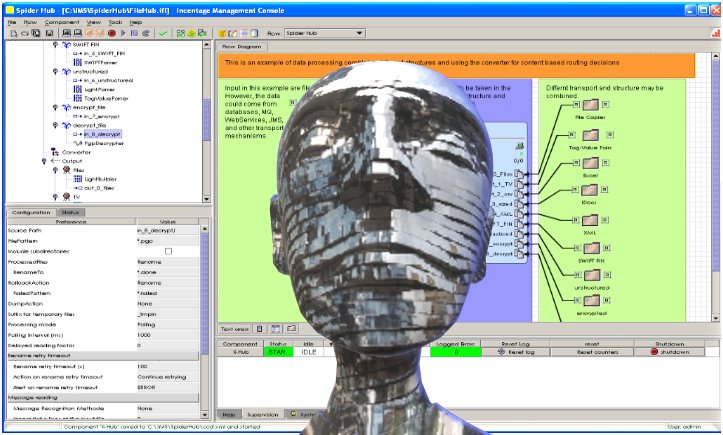723x435 pixels.
Task: Click the blue stop square toolbar icon
Action: [x=134, y=33]
